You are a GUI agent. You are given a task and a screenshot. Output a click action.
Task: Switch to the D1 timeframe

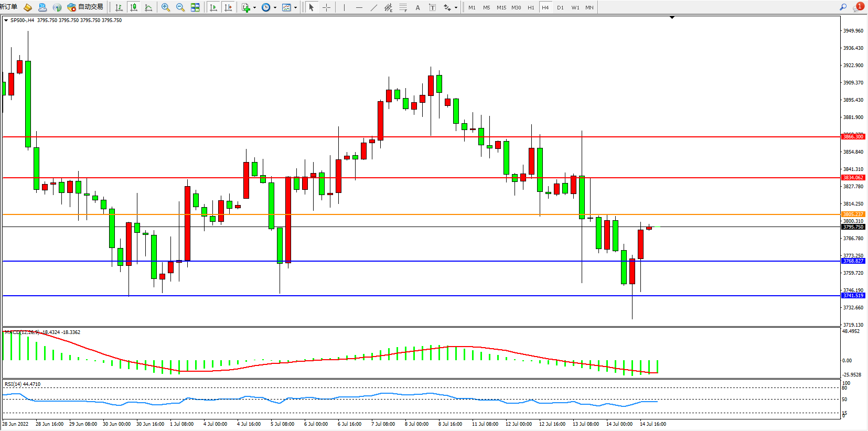560,7
